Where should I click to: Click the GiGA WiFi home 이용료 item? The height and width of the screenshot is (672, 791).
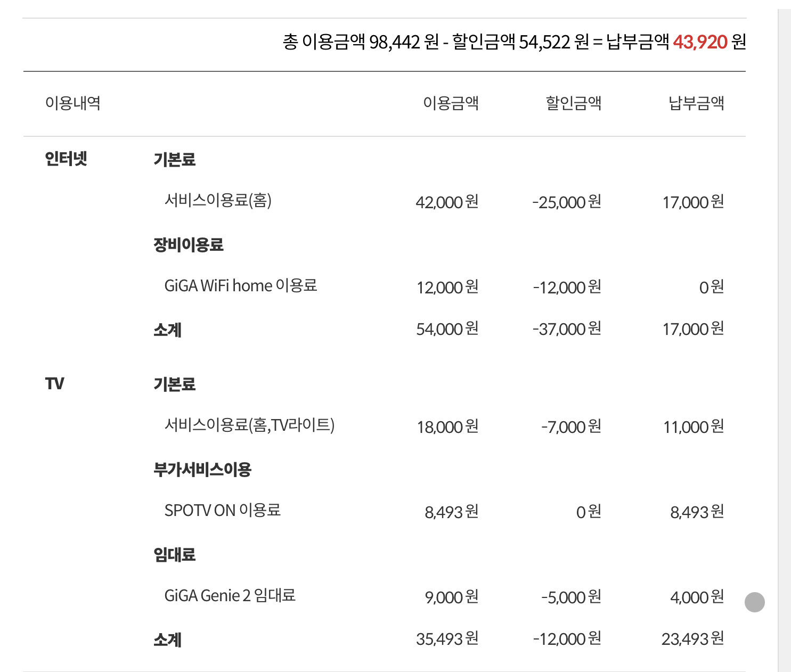[241, 286]
